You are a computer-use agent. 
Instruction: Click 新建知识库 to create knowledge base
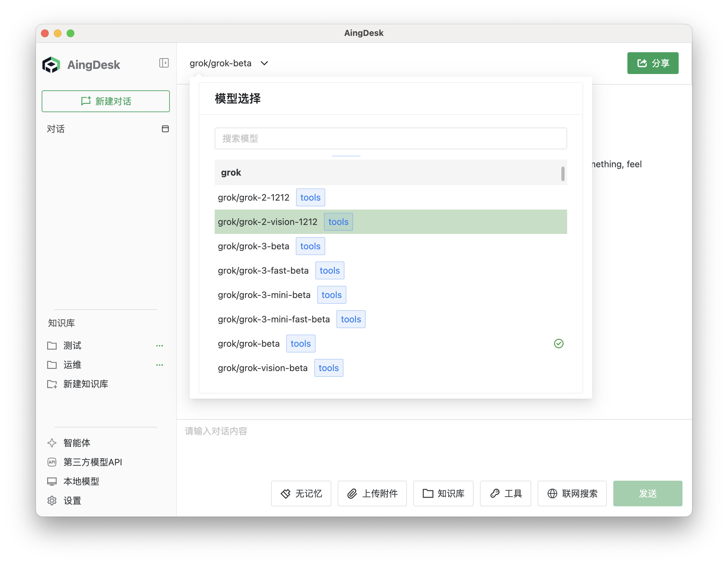(x=85, y=384)
